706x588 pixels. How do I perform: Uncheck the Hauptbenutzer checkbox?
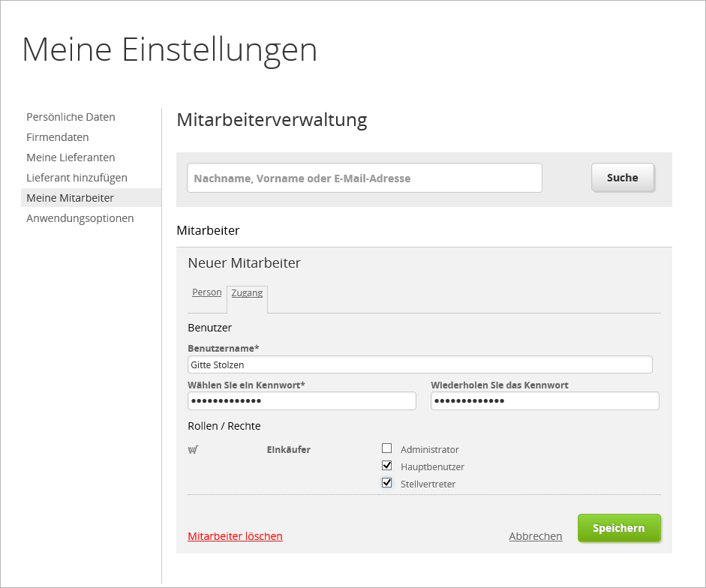(387, 466)
